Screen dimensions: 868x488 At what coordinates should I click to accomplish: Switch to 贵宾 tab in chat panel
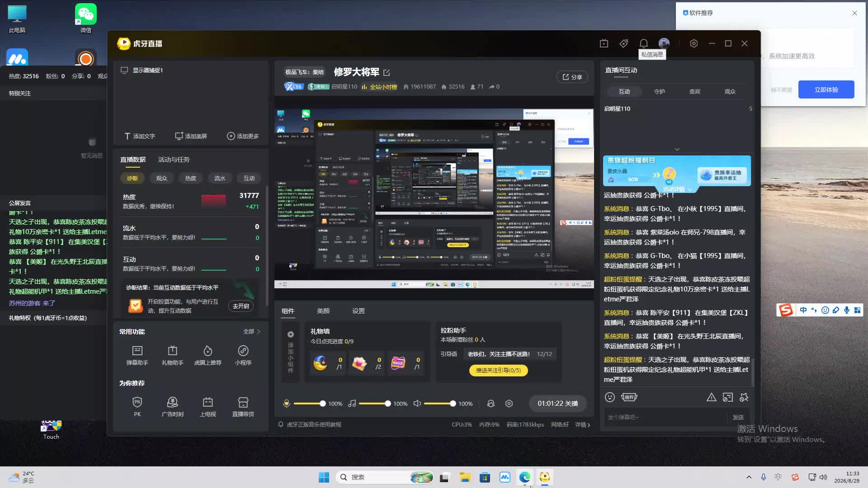coord(695,91)
